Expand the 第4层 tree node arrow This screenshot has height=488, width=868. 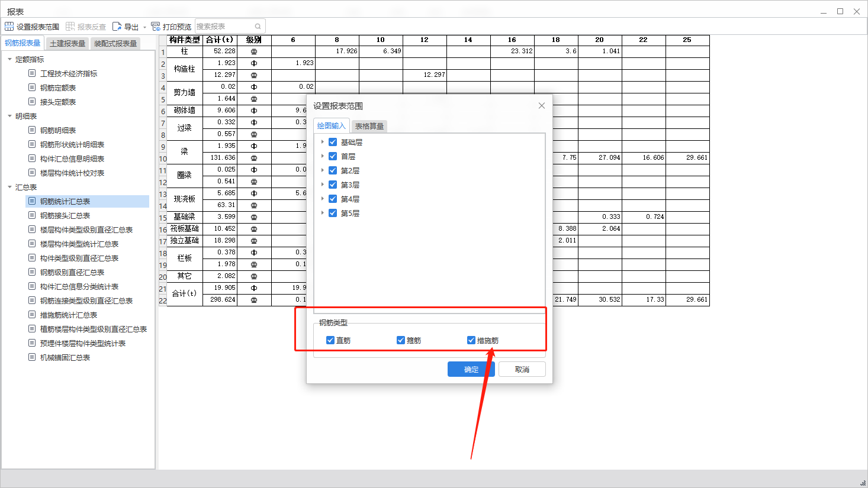point(322,199)
